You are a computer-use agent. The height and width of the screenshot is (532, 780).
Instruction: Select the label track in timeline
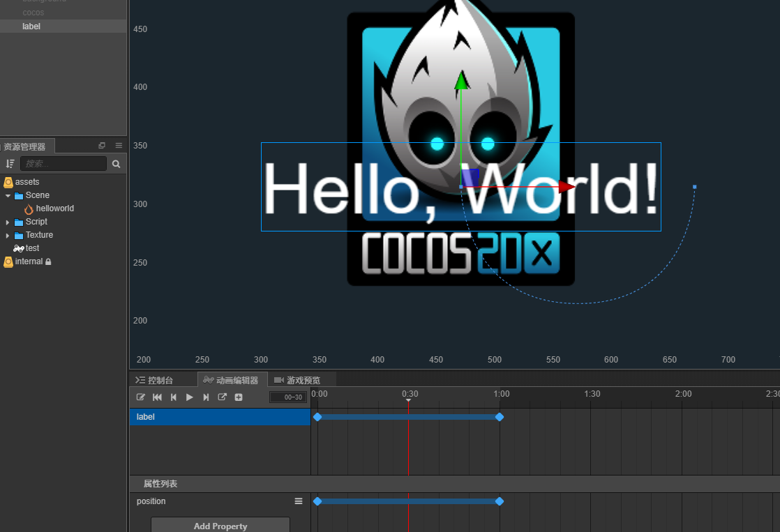pyautogui.click(x=220, y=417)
